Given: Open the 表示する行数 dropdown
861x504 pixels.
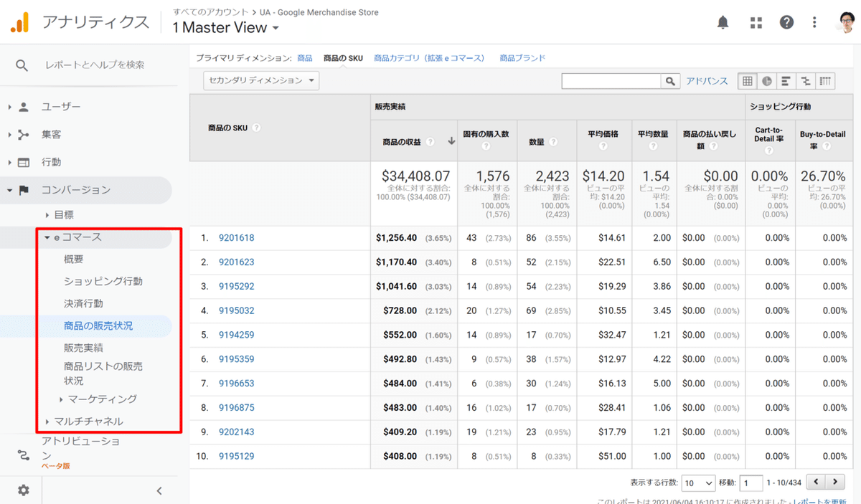Looking at the screenshot, I should coord(699,483).
